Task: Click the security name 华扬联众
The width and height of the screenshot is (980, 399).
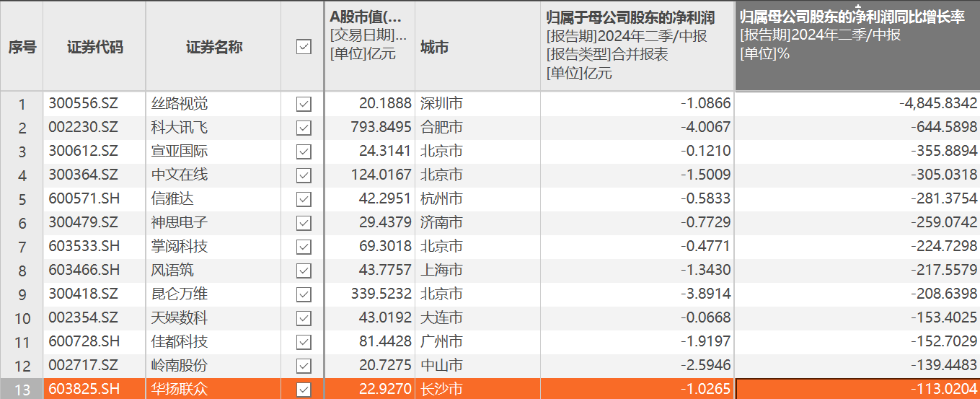Action: (180, 390)
